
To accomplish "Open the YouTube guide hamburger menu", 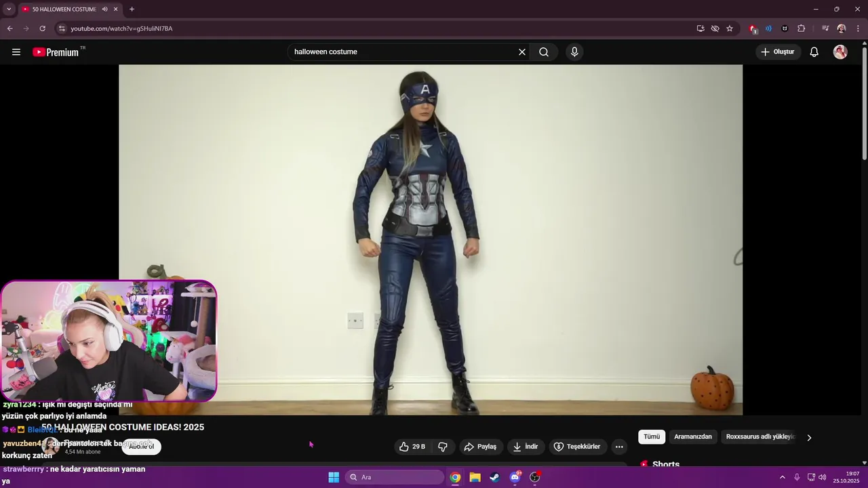I will tap(16, 52).
